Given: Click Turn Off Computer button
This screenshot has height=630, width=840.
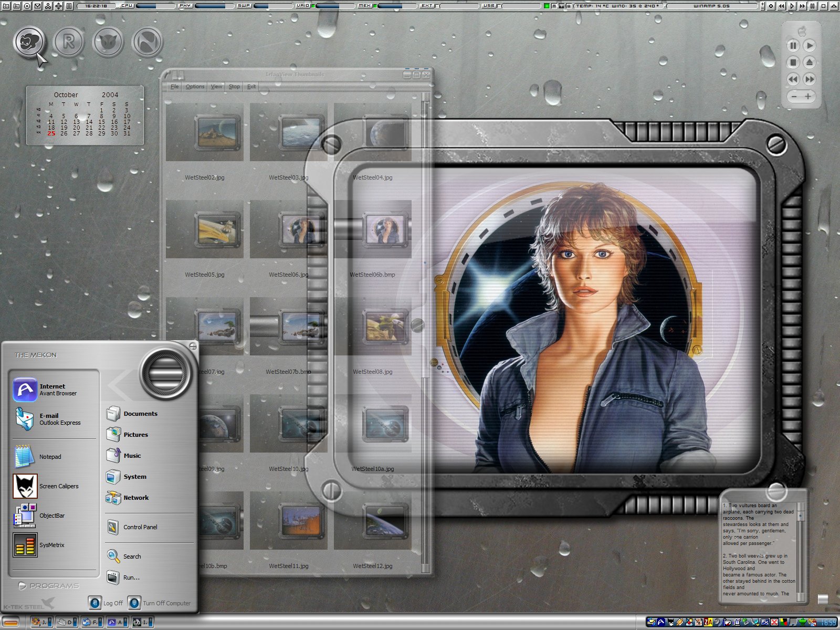Looking at the screenshot, I should tap(160, 603).
